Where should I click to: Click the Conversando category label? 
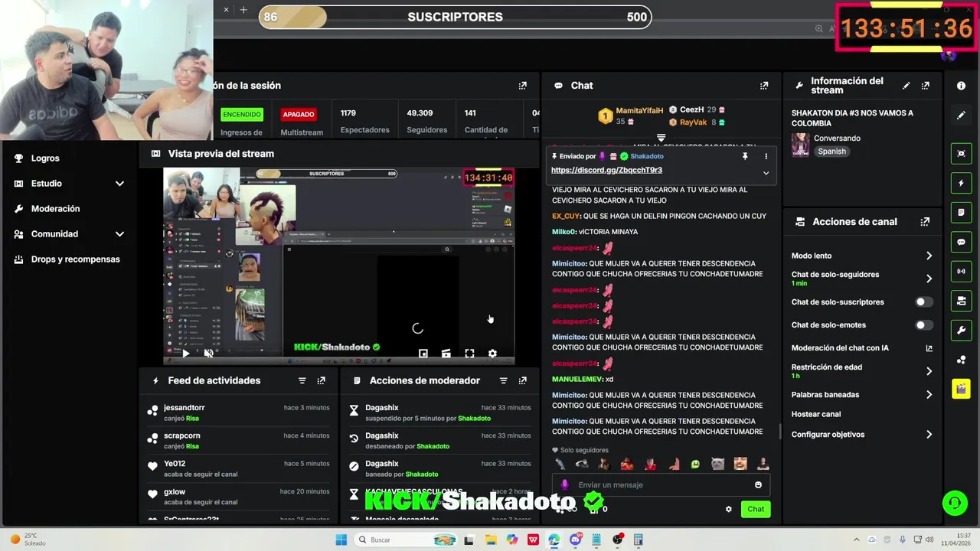coord(837,139)
